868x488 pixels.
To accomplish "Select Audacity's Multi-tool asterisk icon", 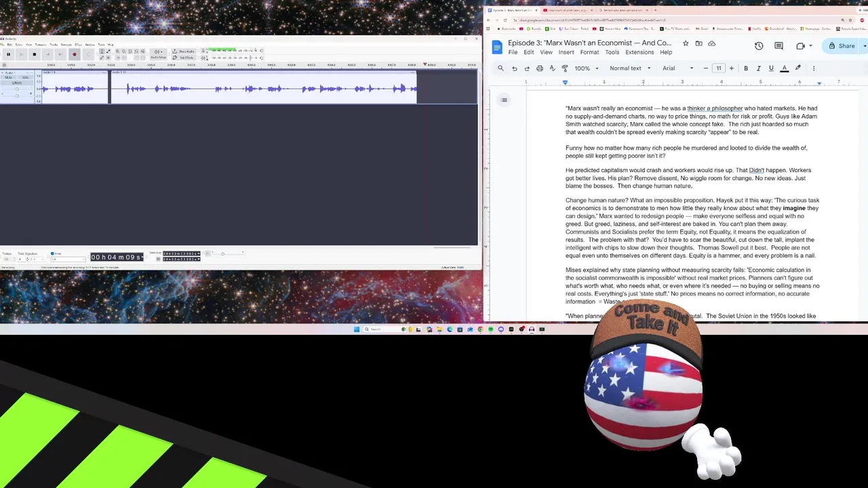I will pyautogui.click(x=108, y=58).
